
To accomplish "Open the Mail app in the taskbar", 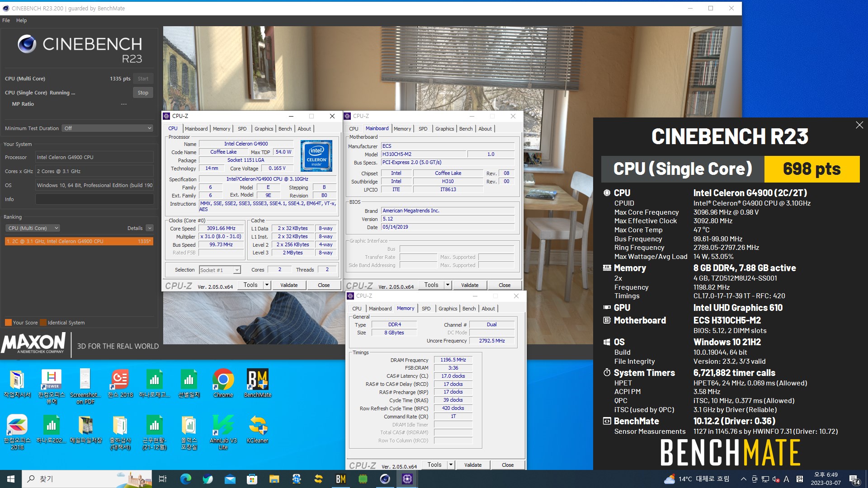I will click(230, 479).
